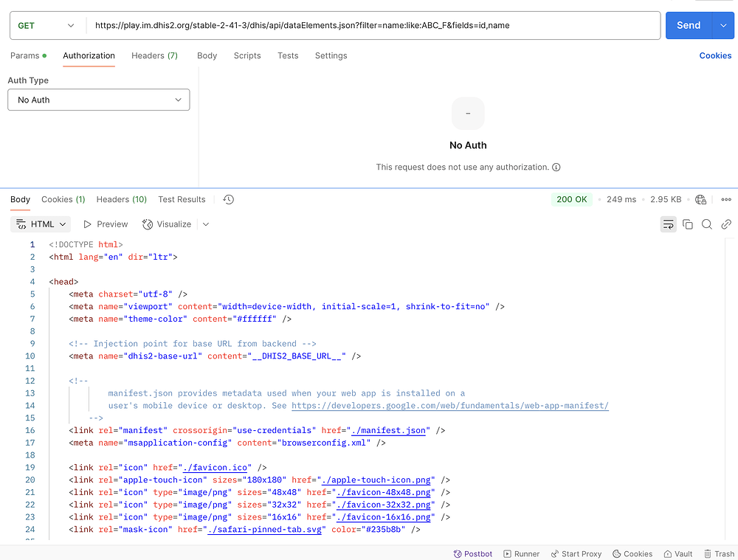Screen dimensions: 738x560
Task: Select the Authorization tab
Action: point(89,55)
